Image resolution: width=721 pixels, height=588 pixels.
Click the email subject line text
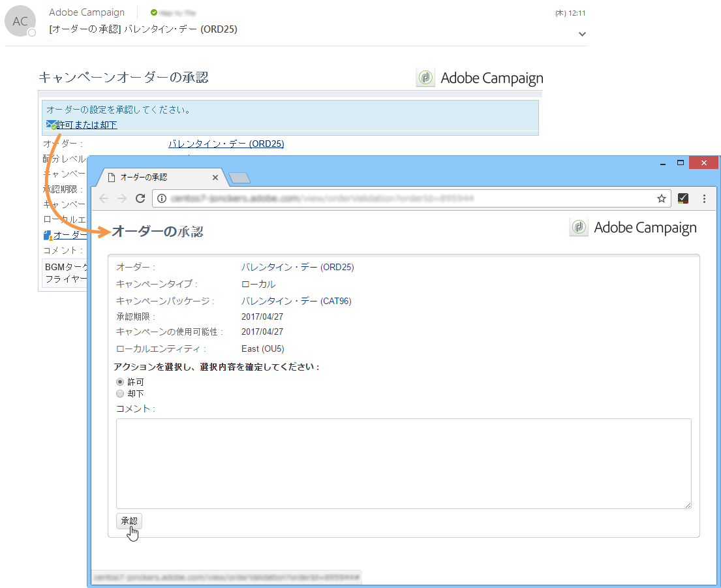tap(143, 29)
